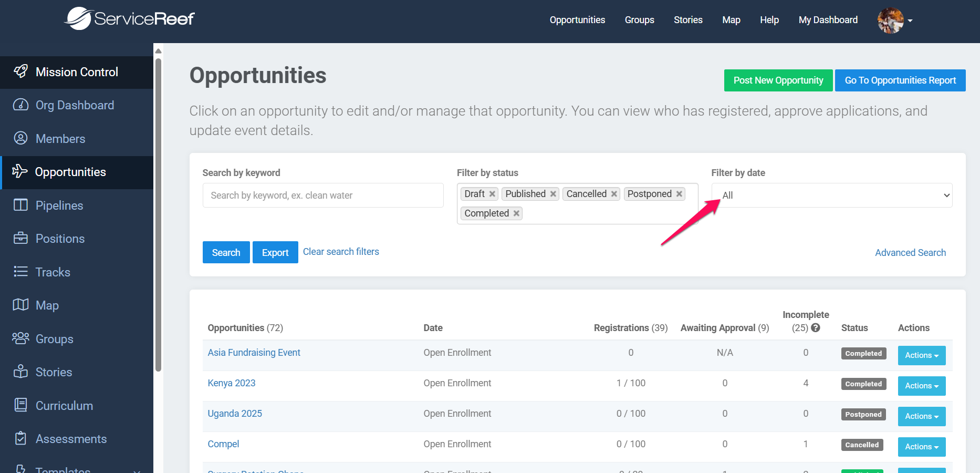Screen dimensions: 980x473
Task: Click the Pipelines columns icon
Action: [x=20, y=205]
